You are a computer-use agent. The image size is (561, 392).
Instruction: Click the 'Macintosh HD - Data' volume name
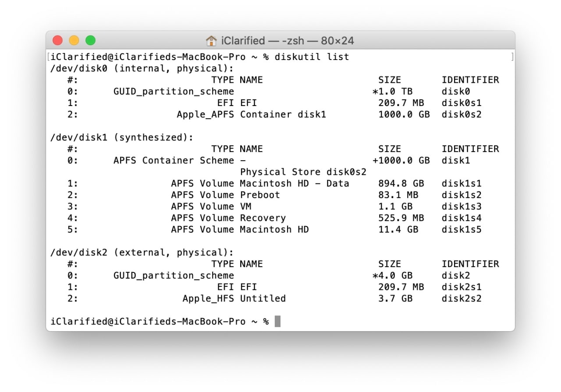[x=295, y=184]
